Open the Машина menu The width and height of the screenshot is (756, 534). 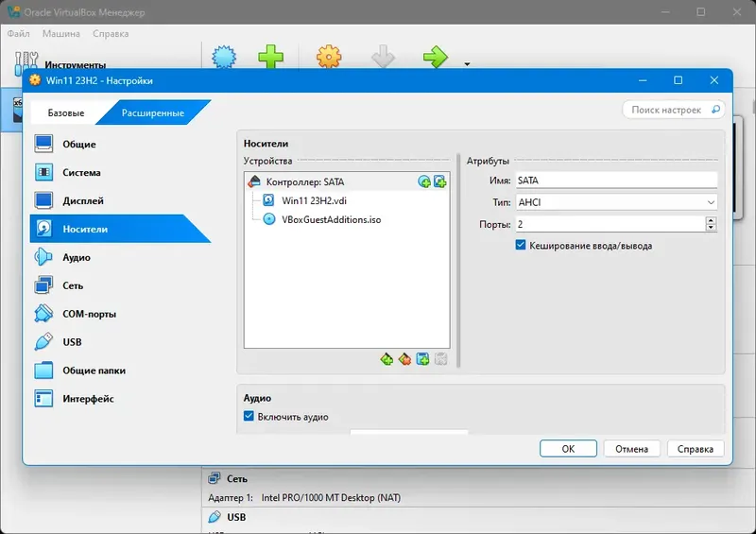point(61,34)
